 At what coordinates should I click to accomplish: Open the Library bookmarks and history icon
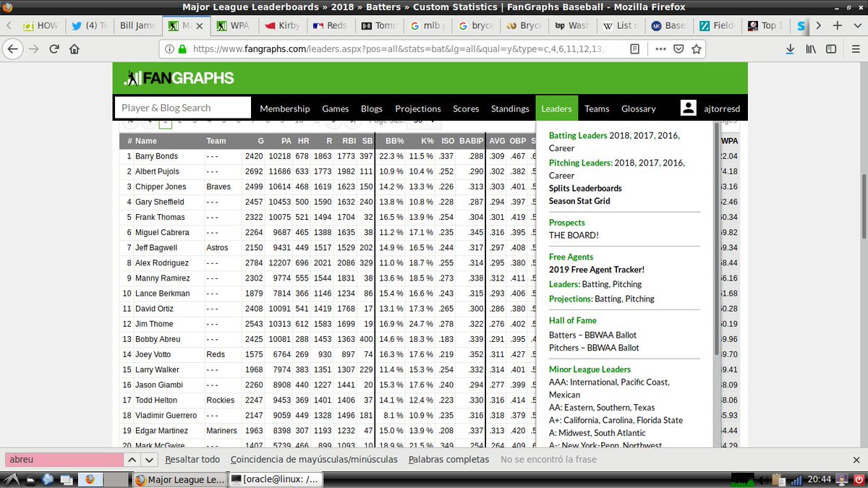click(812, 49)
